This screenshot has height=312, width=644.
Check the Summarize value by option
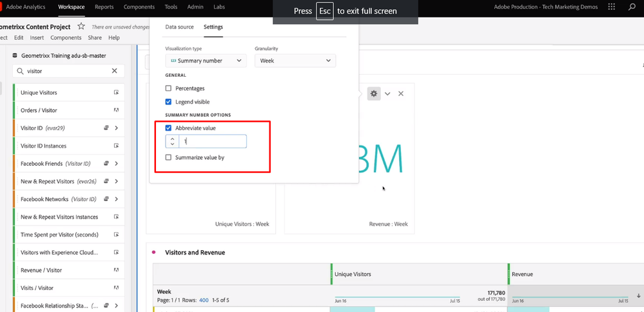click(x=169, y=157)
